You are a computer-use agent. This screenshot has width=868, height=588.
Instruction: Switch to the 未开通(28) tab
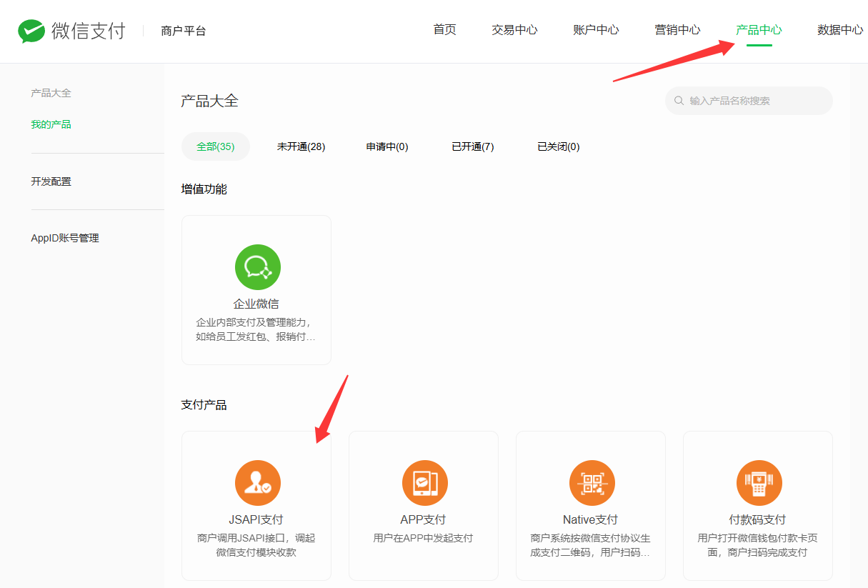tap(301, 146)
